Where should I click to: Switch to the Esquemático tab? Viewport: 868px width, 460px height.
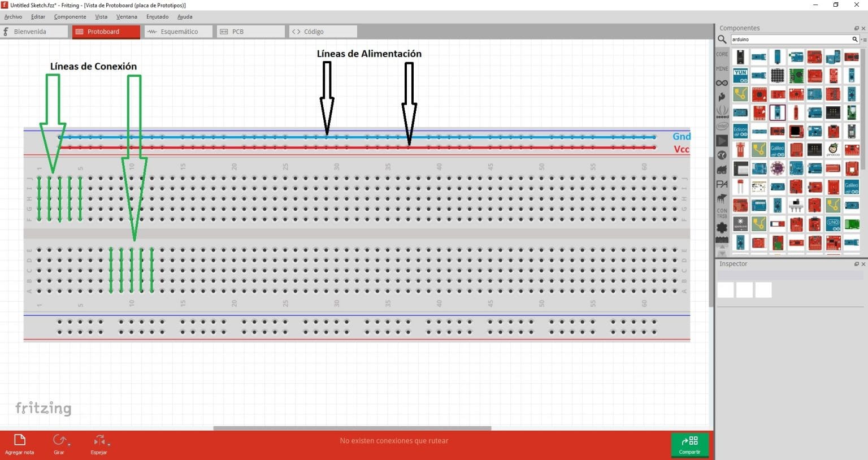[179, 32]
